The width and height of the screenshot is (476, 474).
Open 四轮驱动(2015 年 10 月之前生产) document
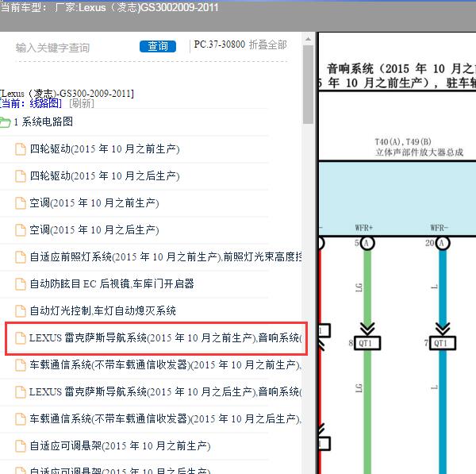point(105,149)
